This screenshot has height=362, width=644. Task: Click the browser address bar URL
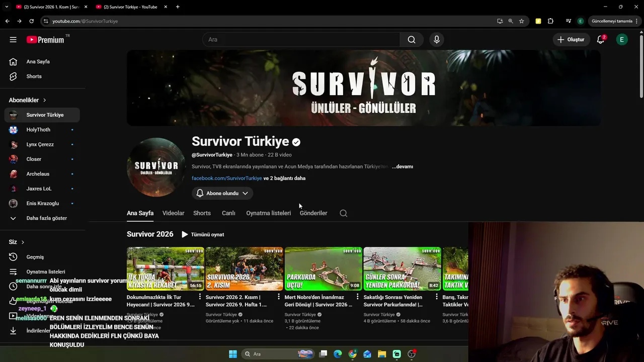[85, 21]
